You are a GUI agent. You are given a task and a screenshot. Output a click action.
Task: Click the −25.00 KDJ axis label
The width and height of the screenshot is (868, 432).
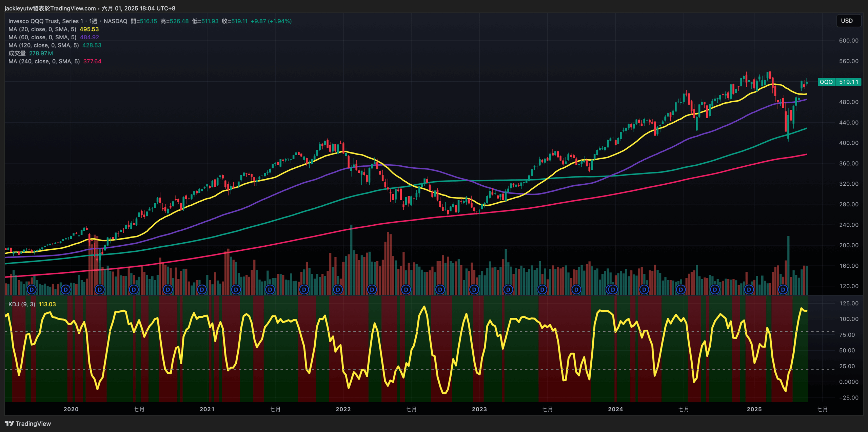point(849,398)
